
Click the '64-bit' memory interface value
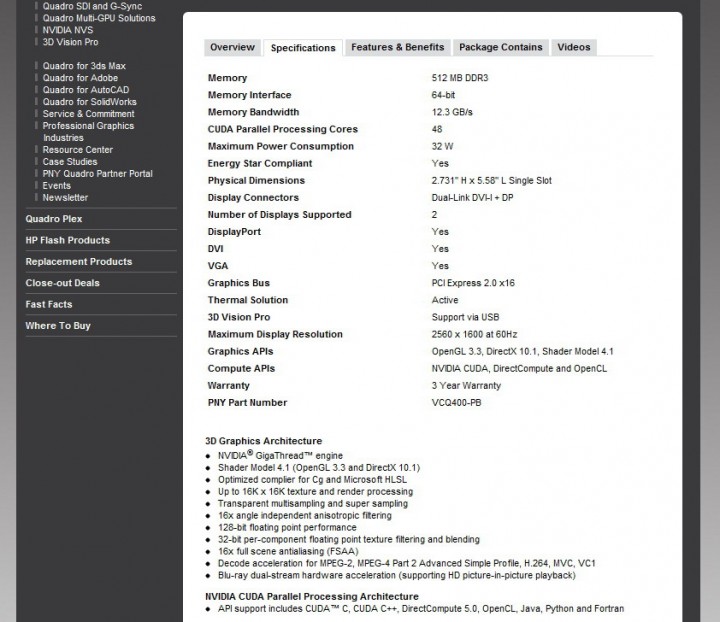443,95
